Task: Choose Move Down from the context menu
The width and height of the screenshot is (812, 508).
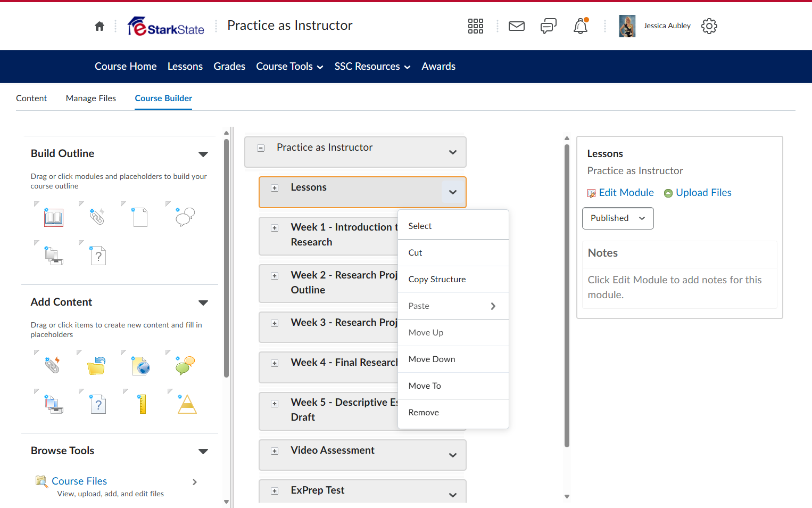Action: (453, 359)
